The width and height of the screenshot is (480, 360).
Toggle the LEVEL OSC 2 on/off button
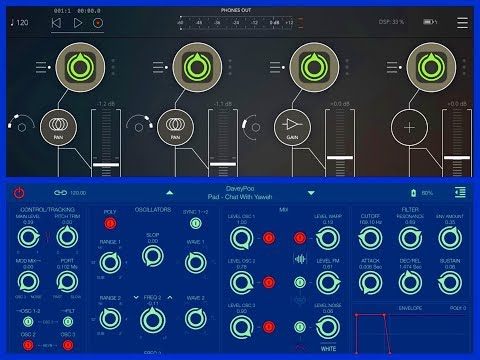tap(269, 282)
